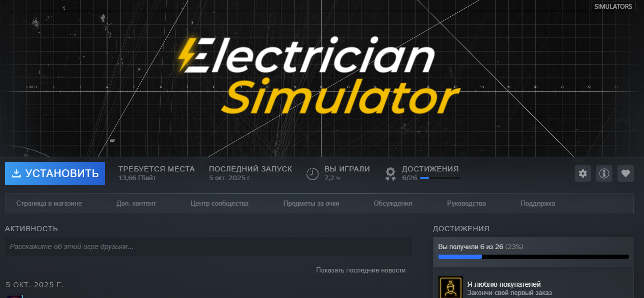Open the game settings gear icon
Screen dimensions: 644x298
[583, 173]
